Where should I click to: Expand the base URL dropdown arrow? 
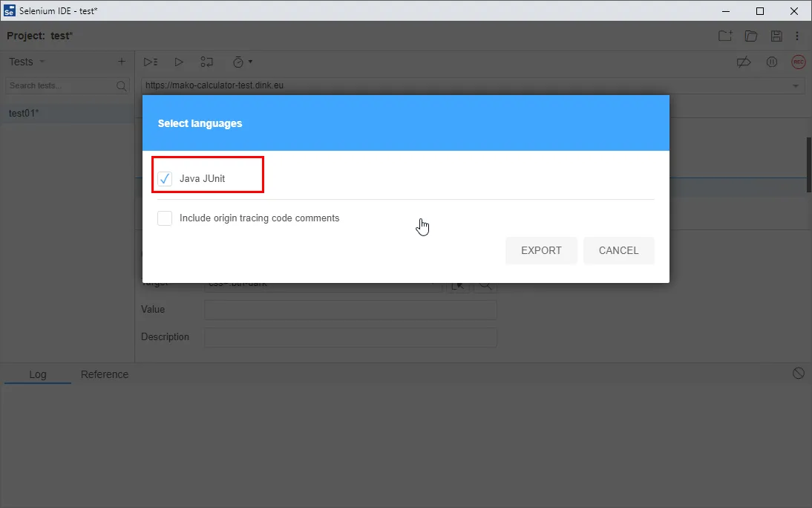[796, 86]
